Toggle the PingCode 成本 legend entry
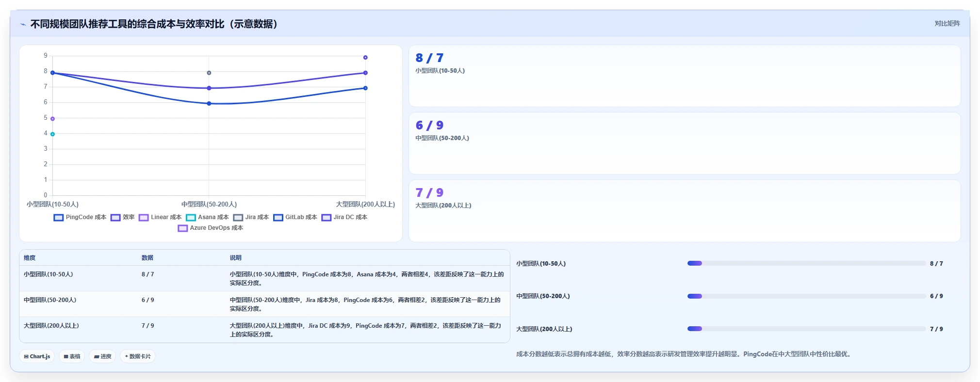980x382 pixels. click(x=80, y=217)
